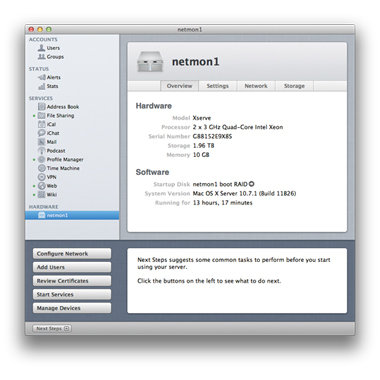Open the iChat speech bubble icon
This screenshot has width=380, height=380.
(x=41, y=133)
